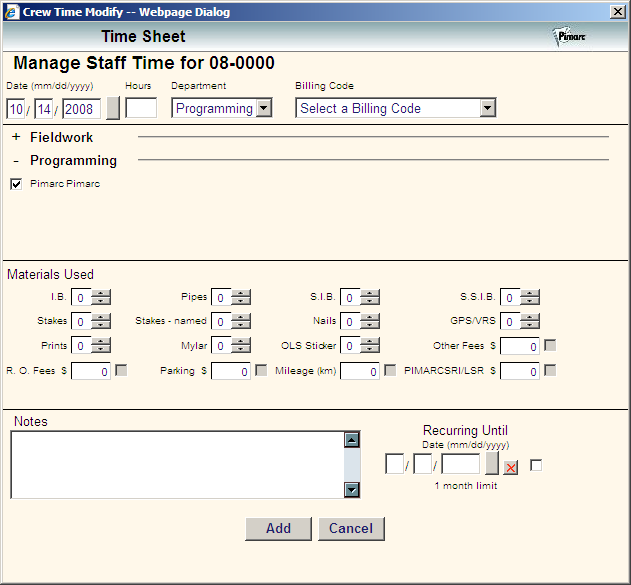631x585 pixels.
Task: Click the I.B. quantity field
Action: pos(81,297)
